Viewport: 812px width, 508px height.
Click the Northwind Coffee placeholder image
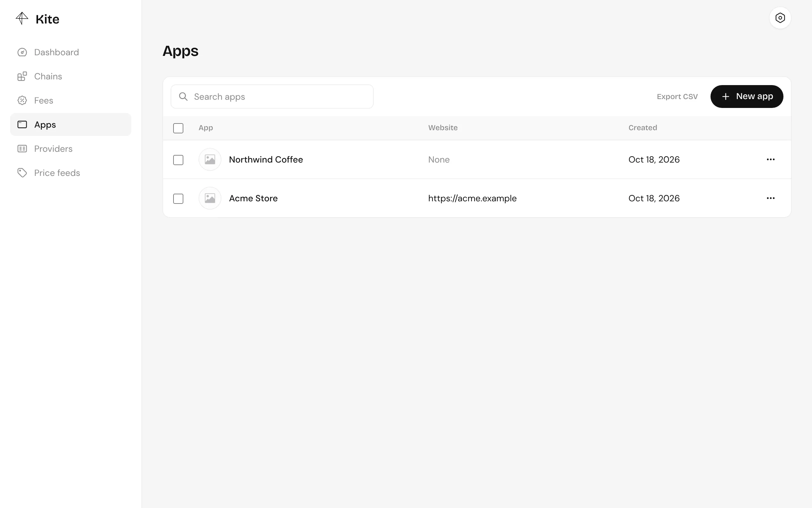[210, 160]
